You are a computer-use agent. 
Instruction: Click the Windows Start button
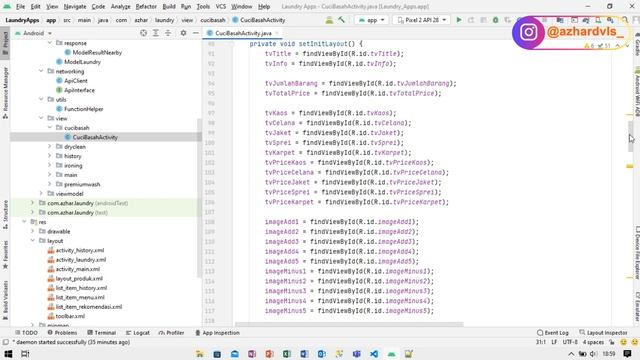click(x=8, y=354)
